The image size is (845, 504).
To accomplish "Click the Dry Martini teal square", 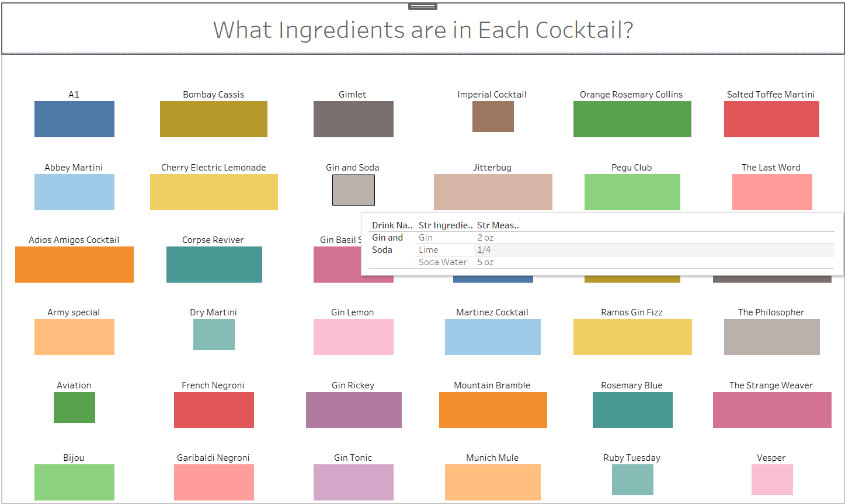I will (214, 334).
